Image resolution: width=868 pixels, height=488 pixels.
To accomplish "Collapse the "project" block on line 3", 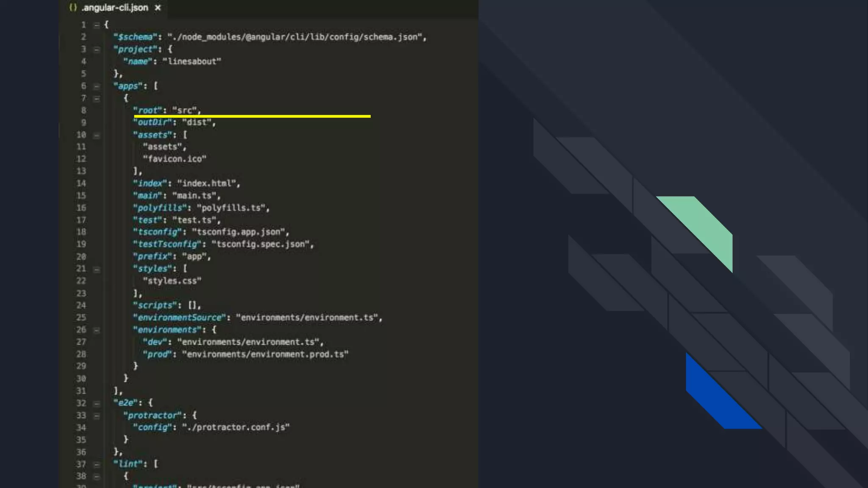I will pyautogui.click(x=97, y=50).
